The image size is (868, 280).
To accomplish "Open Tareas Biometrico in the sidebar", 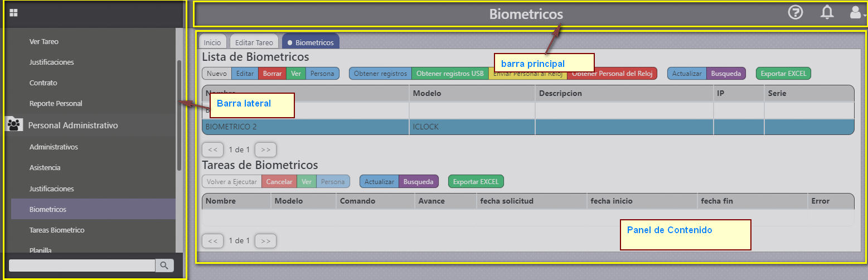I will (56, 230).
